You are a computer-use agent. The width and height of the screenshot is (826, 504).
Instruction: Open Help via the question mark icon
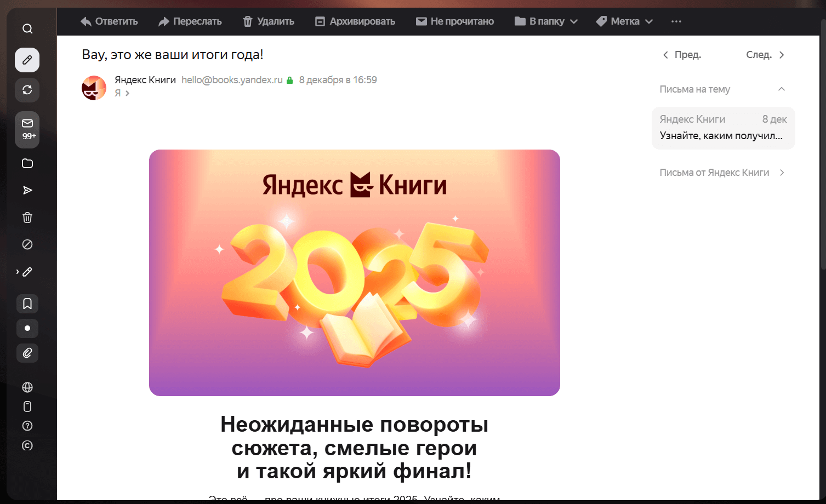click(27, 426)
